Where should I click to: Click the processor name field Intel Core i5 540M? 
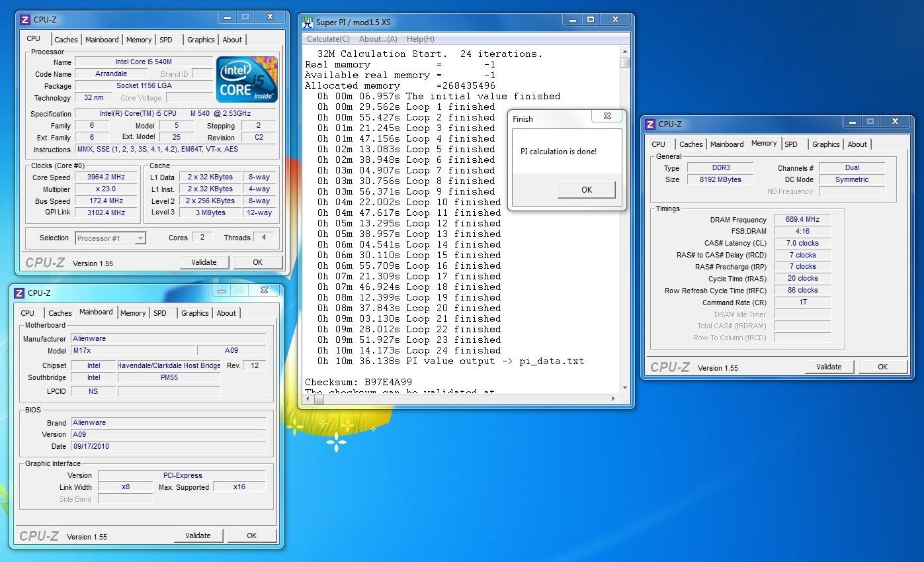click(x=144, y=62)
